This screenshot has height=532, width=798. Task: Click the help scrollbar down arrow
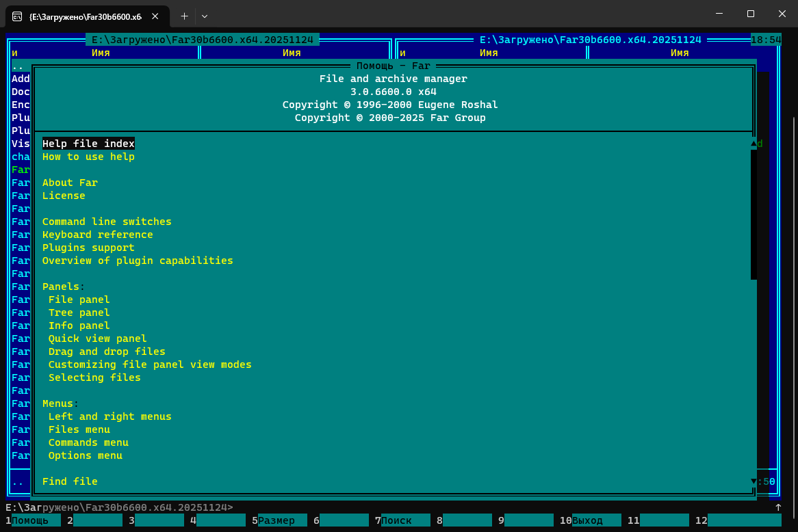pyautogui.click(x=754, y=481)
